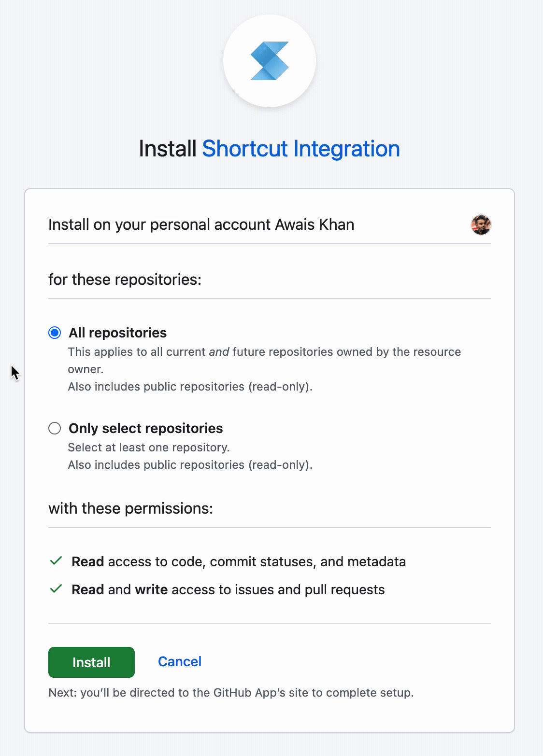543x756 pixels.
Task: Click the "for these repositories:" heading
Action: click(x=125, y=280)
